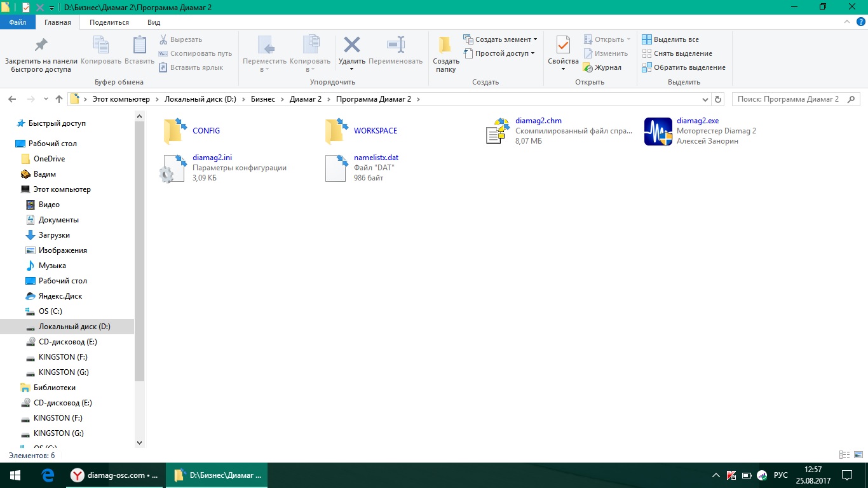Click the Copy ribbon button

[101, 51]
